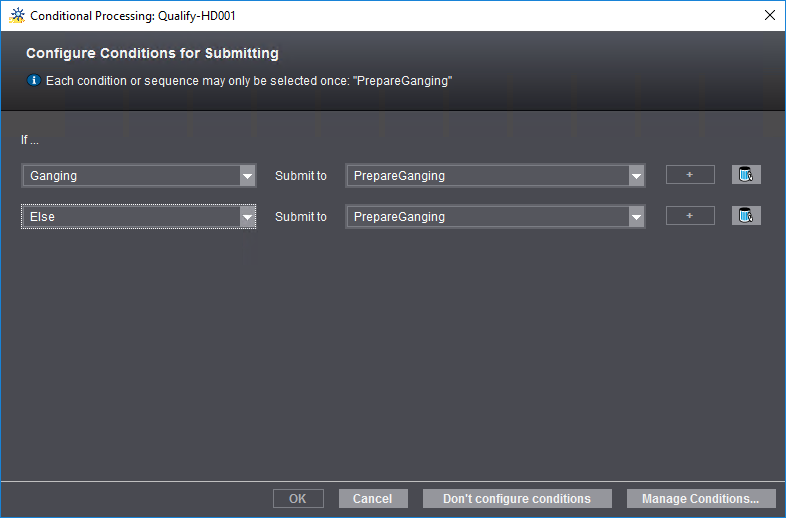786x518 pixels.
Task: Click the Ganging condition text field
Action: click(x=130, y=176)
